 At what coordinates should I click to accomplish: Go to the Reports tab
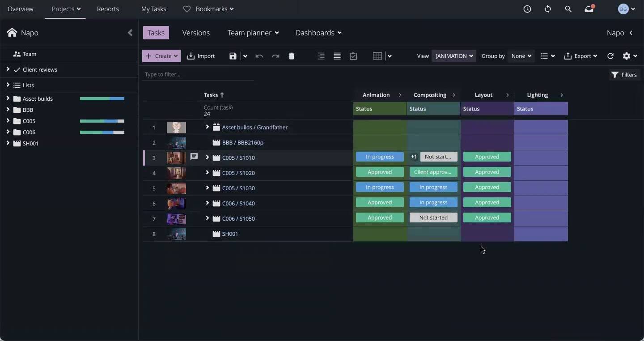pyautogui.click(x=108, y=9)
